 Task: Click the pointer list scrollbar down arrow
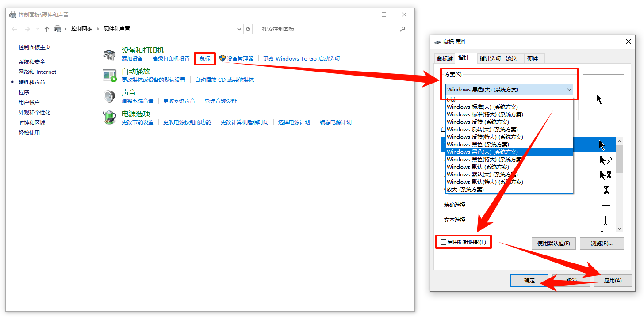tap(619, 229)
